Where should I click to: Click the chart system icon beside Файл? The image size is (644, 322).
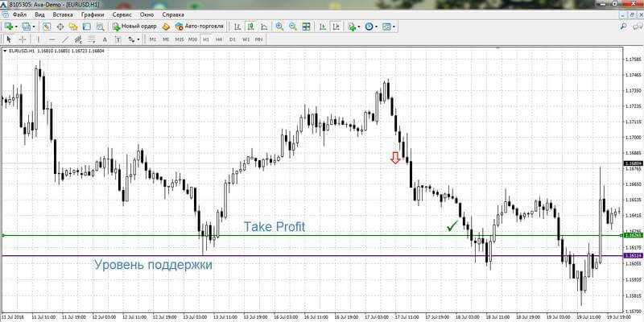tap(5, 14)
